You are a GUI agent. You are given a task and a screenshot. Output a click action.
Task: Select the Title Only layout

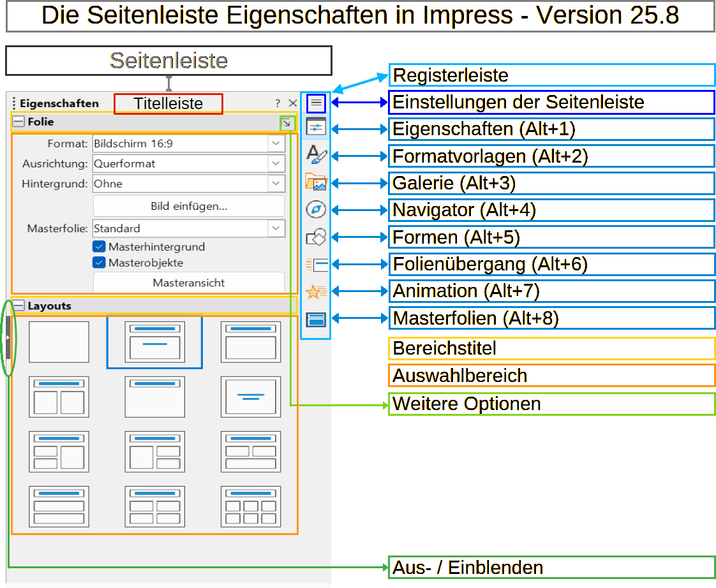tap(155, 397)
